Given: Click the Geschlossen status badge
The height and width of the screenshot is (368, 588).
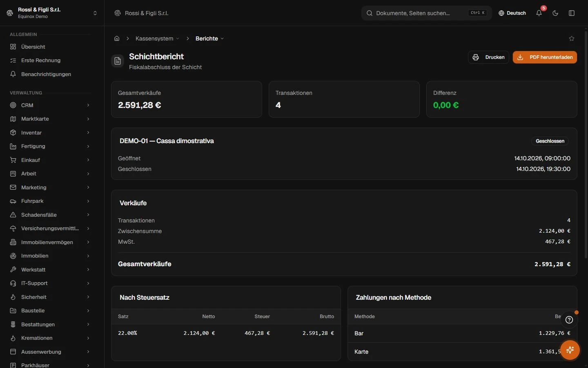Looking at the screenshot, I should [x=550, y=141].
